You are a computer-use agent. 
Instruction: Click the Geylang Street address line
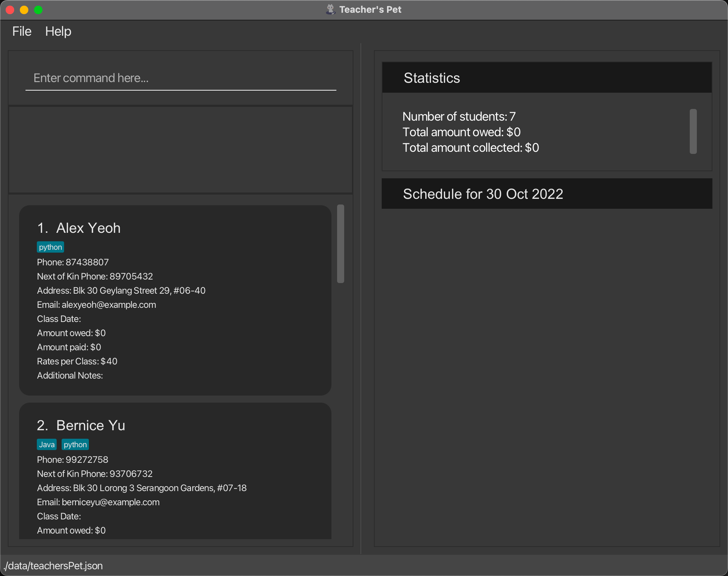(x=121, y=290)
